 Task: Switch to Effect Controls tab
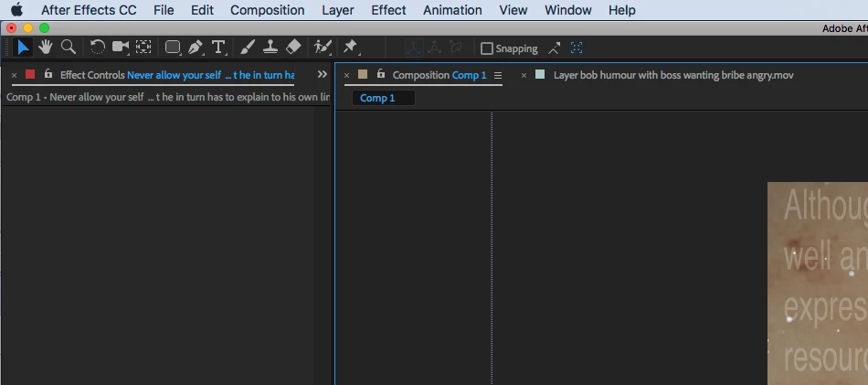pos(177,75)
